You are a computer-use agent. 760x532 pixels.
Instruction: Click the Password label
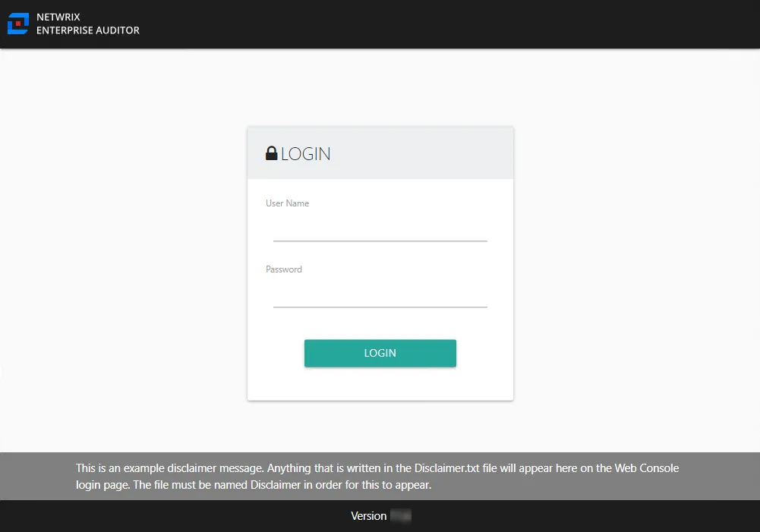tap(283, 269)
